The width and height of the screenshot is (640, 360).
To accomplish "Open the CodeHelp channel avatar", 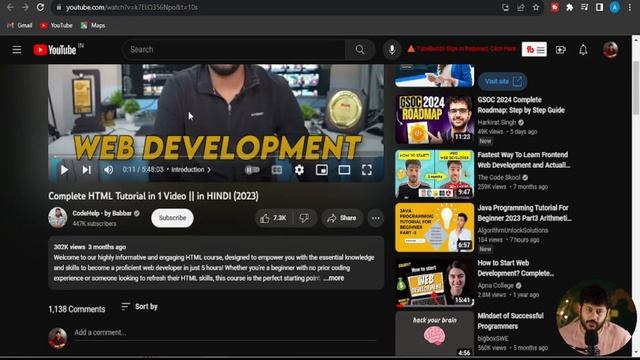I will [58, 218].
